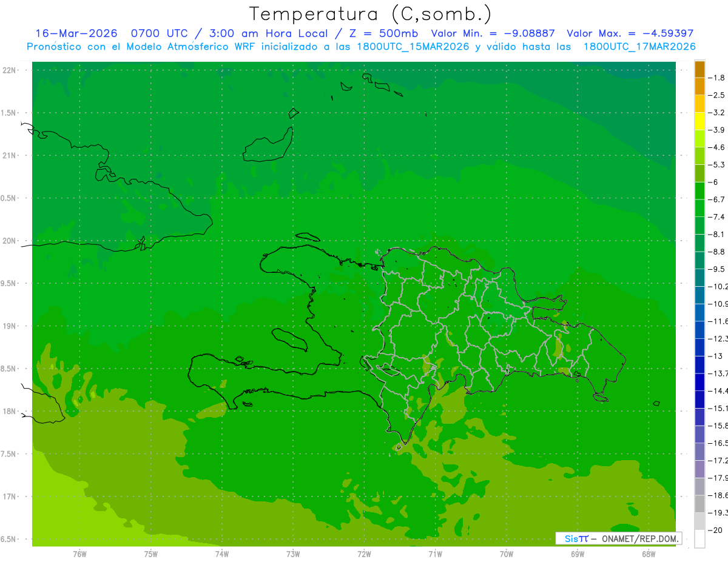The height and width of the screenshot is (562, 728).
Task: Click the 75W longitude axis label
Action: (x=151, y=554)
